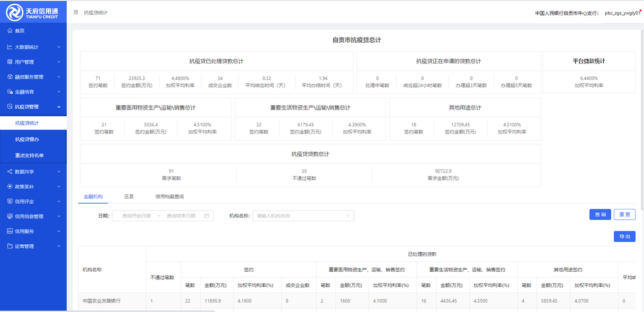
Task: Click the icon beside 融资服务管理
Action: [9, 77]
